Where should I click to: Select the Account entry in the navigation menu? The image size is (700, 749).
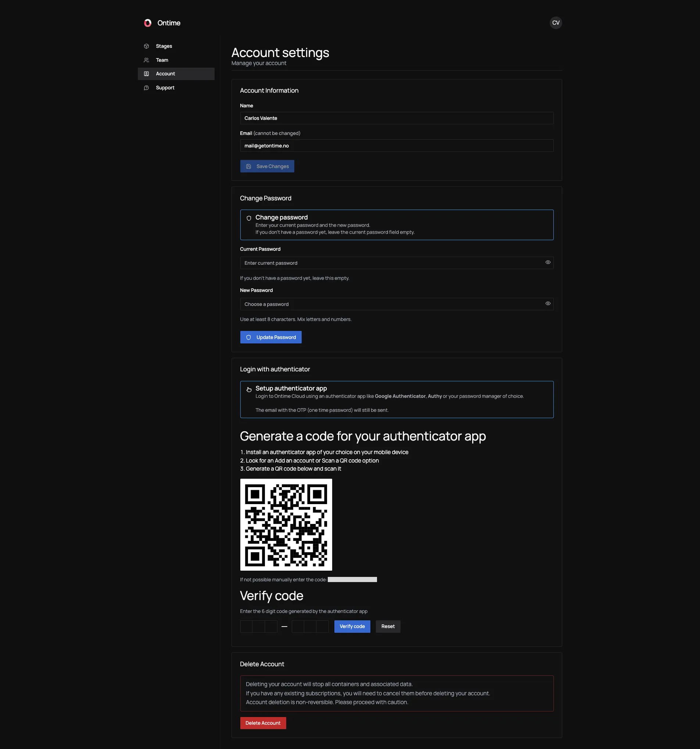[x=165, y=74]
